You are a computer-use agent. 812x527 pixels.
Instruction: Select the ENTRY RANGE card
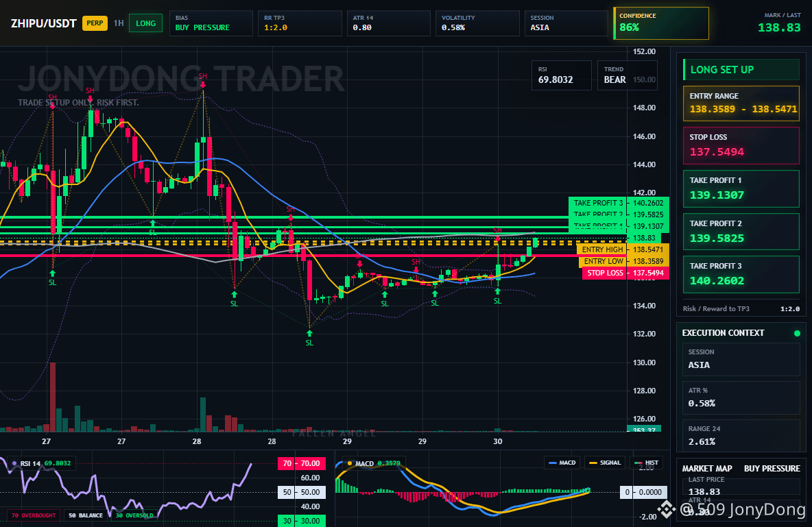[x=741, y=103]
